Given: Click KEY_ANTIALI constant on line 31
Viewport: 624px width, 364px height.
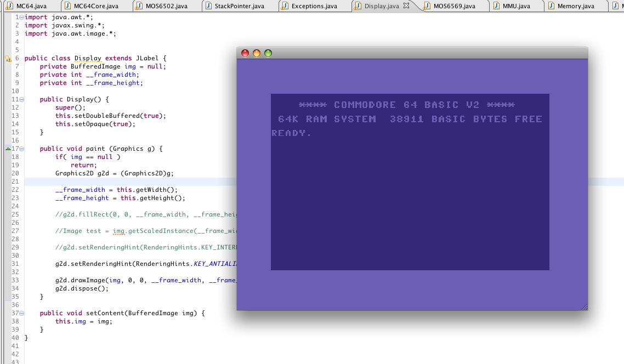Looking at the screenshot, I should coord(215,264).
